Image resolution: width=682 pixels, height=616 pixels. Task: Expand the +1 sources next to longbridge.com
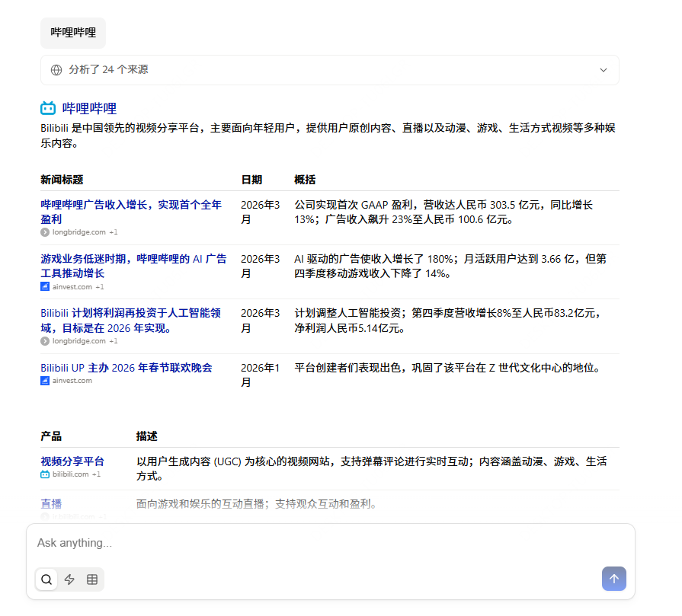coord(114,232)
